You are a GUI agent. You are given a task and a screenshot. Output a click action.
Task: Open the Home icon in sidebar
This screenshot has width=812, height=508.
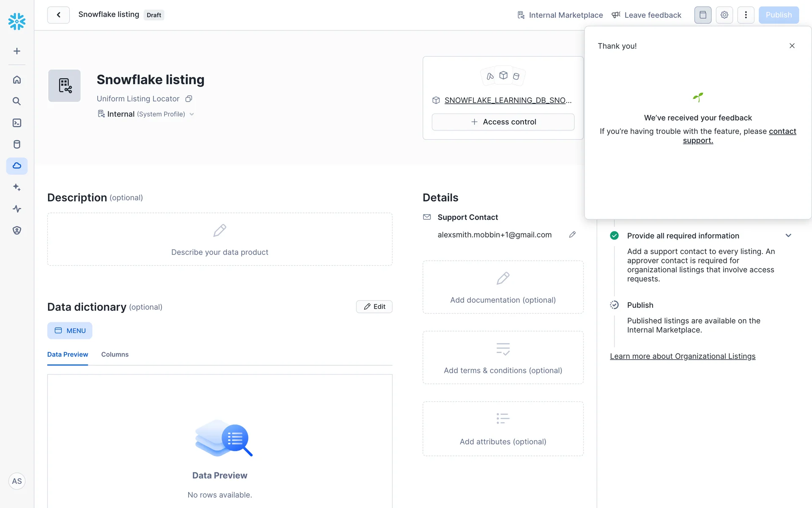click(x=17, y=80)
